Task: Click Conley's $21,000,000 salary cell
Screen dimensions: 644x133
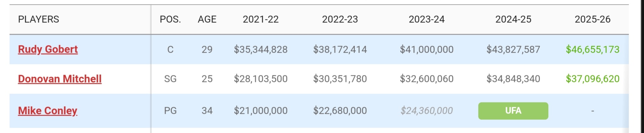Action: pos(261,111)
